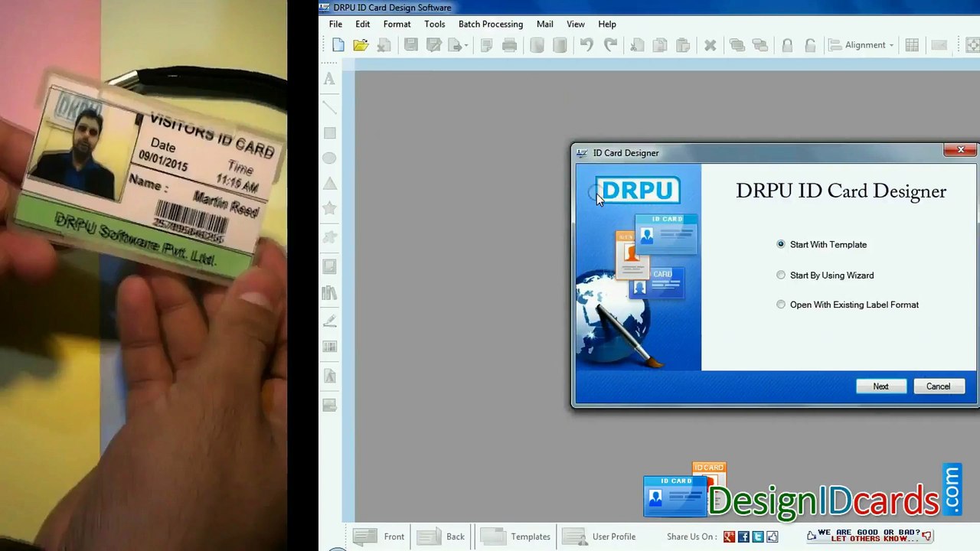
Task: Open the Alignment dropdown
Action: point(862,45)
